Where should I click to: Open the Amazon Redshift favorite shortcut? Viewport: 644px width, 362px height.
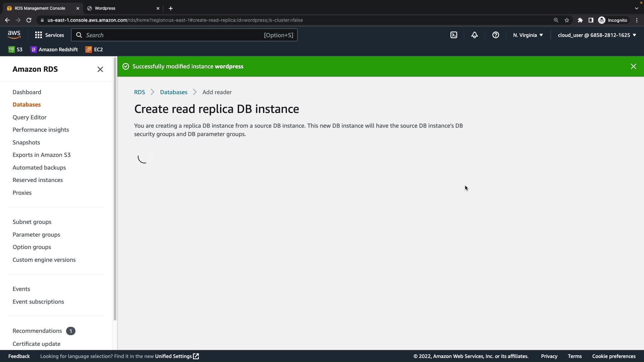54,49
